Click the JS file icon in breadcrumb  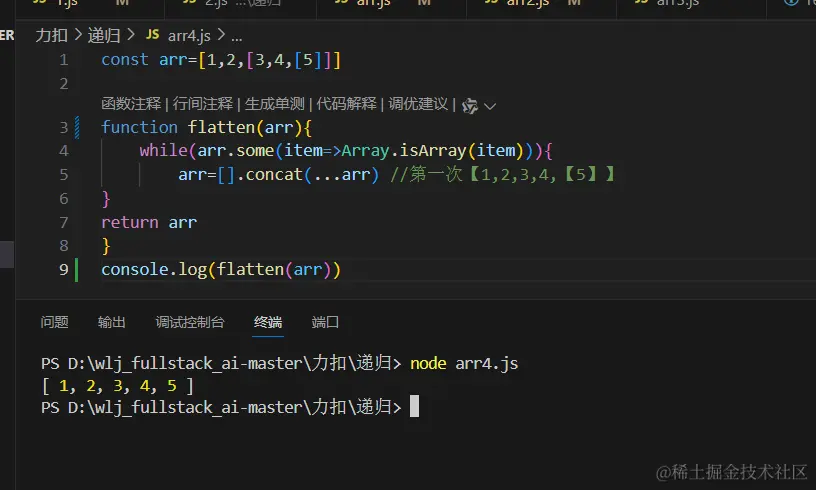tap(152, 35)
